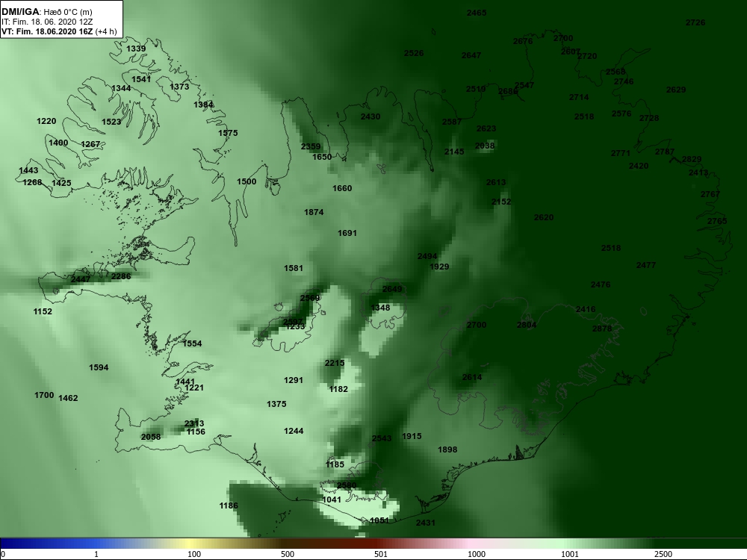
Task: Click the map value 2058
Action: coord(151,437)
